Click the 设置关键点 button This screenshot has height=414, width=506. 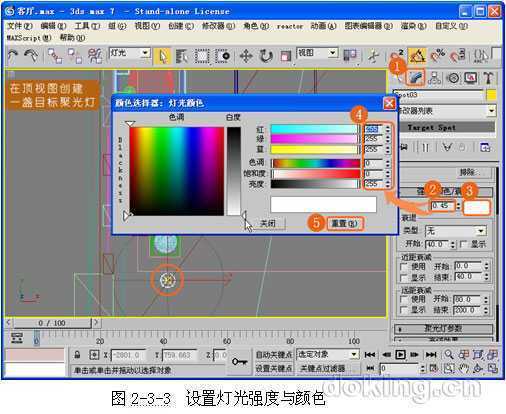274,368
